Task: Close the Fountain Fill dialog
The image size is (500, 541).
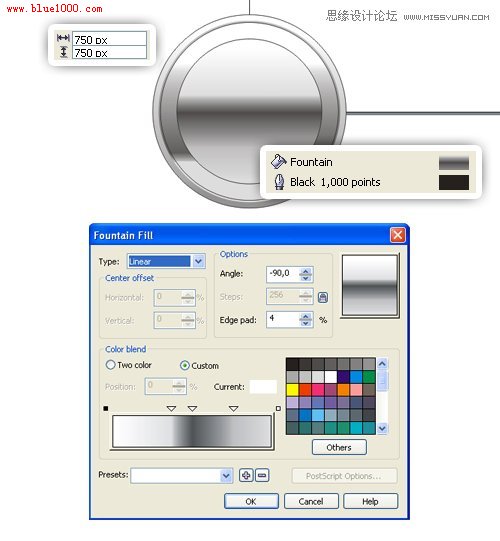Action: click(x=398, y=235)
